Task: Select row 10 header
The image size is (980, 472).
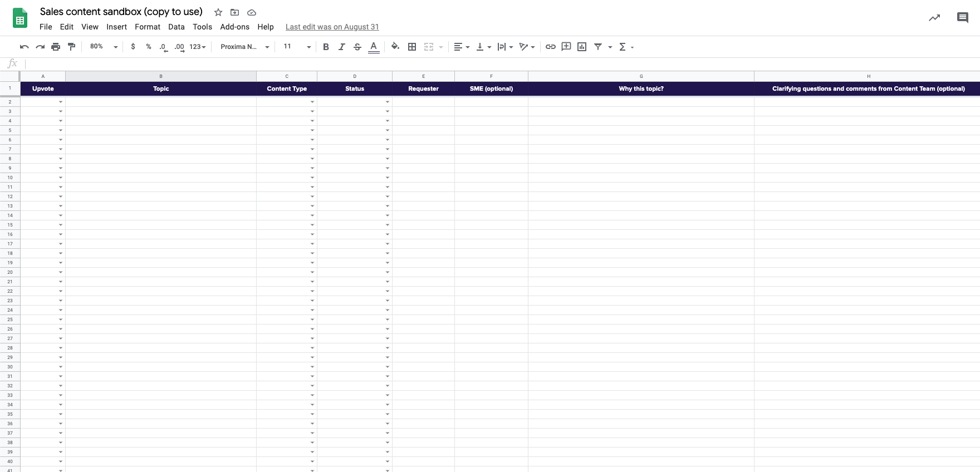Action: pos(10,178)
